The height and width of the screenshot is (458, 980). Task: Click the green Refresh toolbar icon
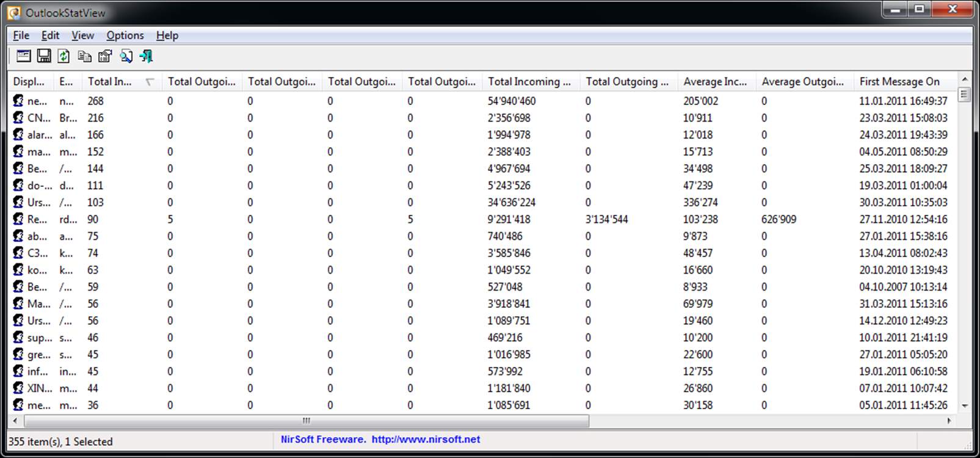64,56
